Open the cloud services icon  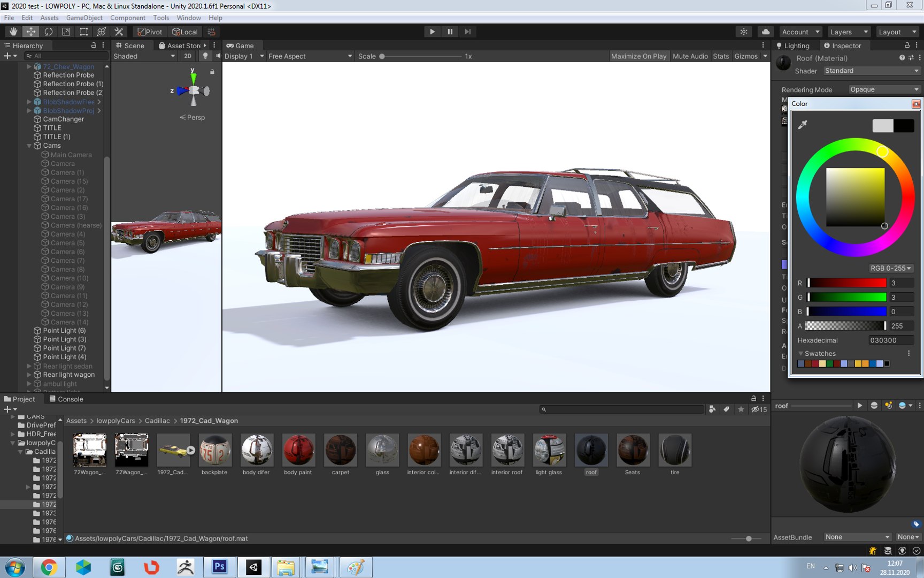coord(766,32)
